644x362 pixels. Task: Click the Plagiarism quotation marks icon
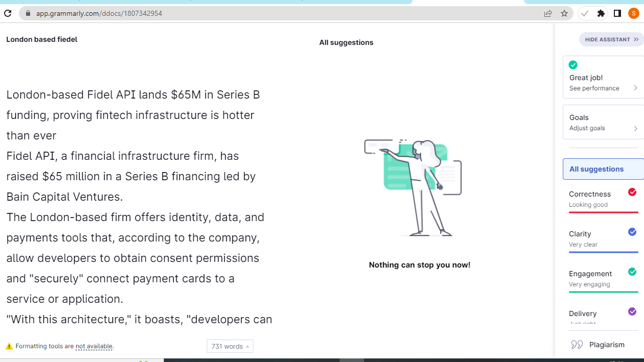(x=577, y=345)
